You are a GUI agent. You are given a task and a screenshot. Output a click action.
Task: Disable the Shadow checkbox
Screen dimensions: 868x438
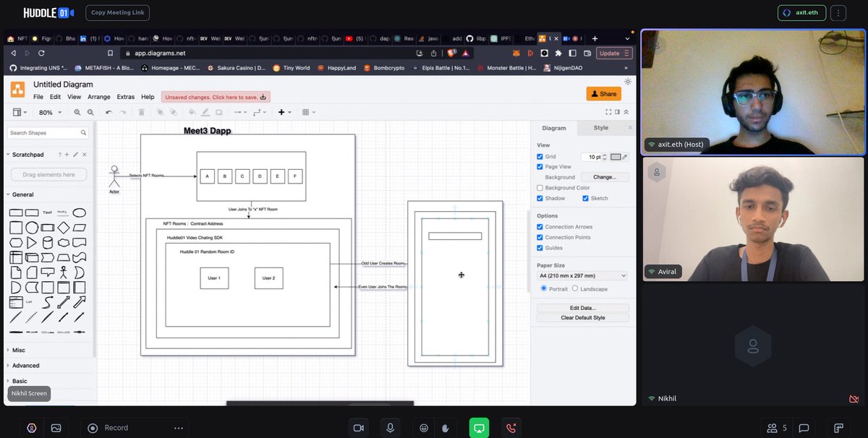coord(540,198)
